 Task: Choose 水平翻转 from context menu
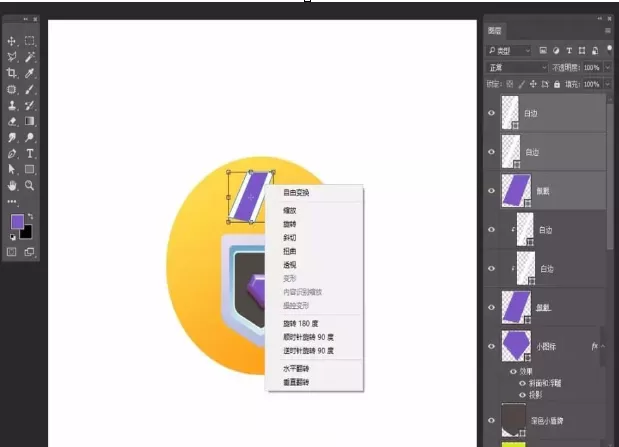pyautogui.click(x=296, y=369)
